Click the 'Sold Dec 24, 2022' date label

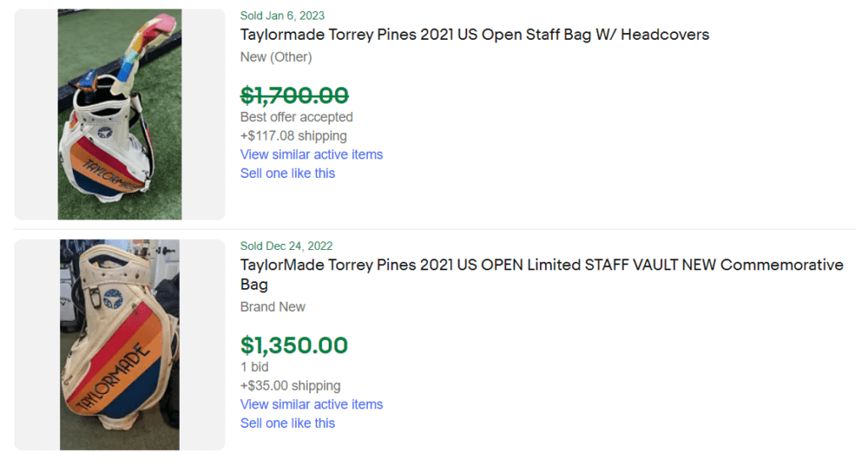tap(287, 246)
